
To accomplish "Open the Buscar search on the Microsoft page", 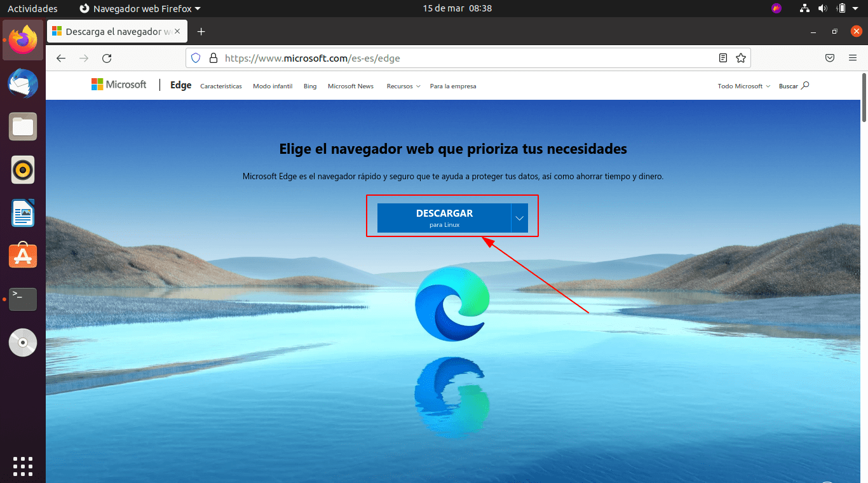I will click(x=793, y=86).
